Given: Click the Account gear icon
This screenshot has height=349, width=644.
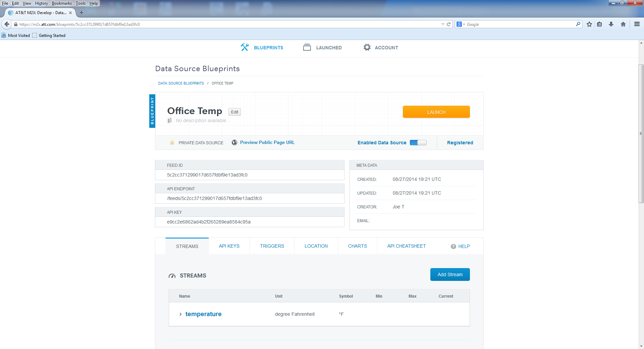Looking at the screenshot, I should (x=367, y=47).
